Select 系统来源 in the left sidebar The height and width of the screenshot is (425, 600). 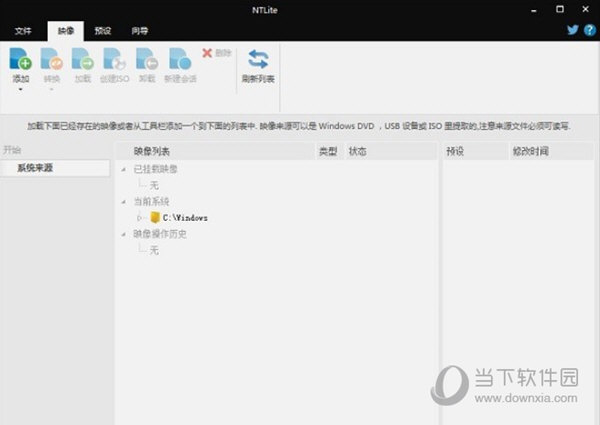[x=55, y=168]
